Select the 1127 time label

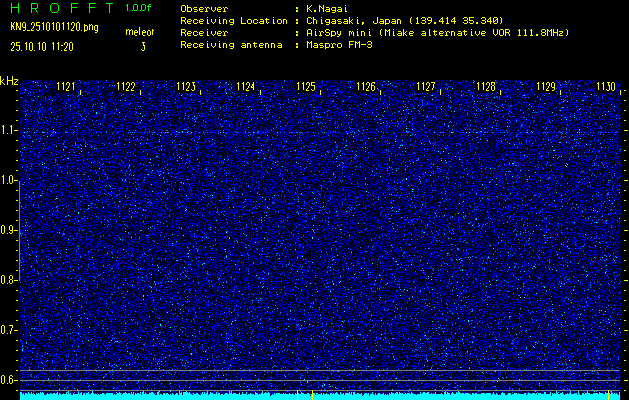[426, 88]
